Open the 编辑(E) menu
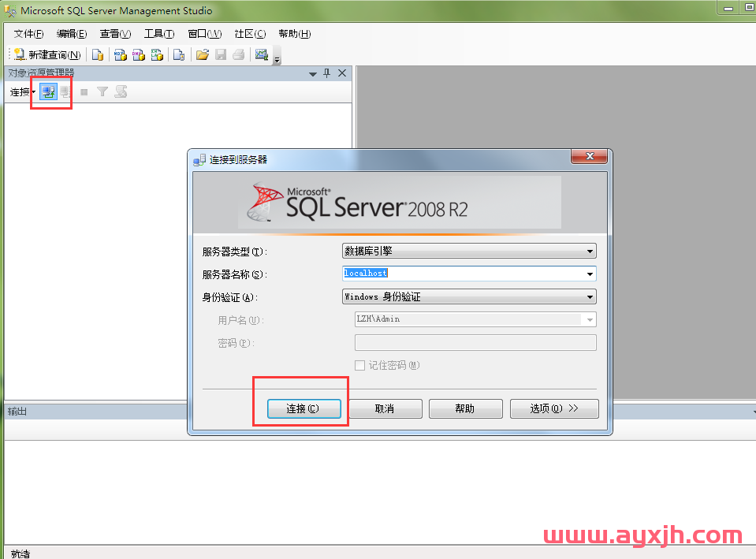This screenshot has width=756, height=559. coord(72,34)
